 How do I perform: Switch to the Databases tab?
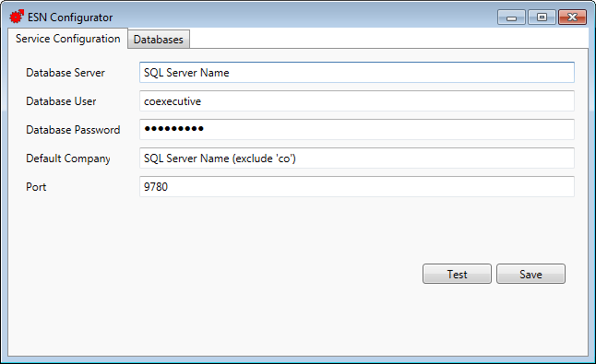point(159,40)
